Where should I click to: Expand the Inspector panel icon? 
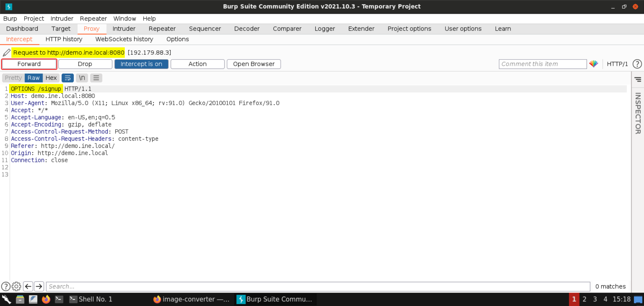point(638,80)
